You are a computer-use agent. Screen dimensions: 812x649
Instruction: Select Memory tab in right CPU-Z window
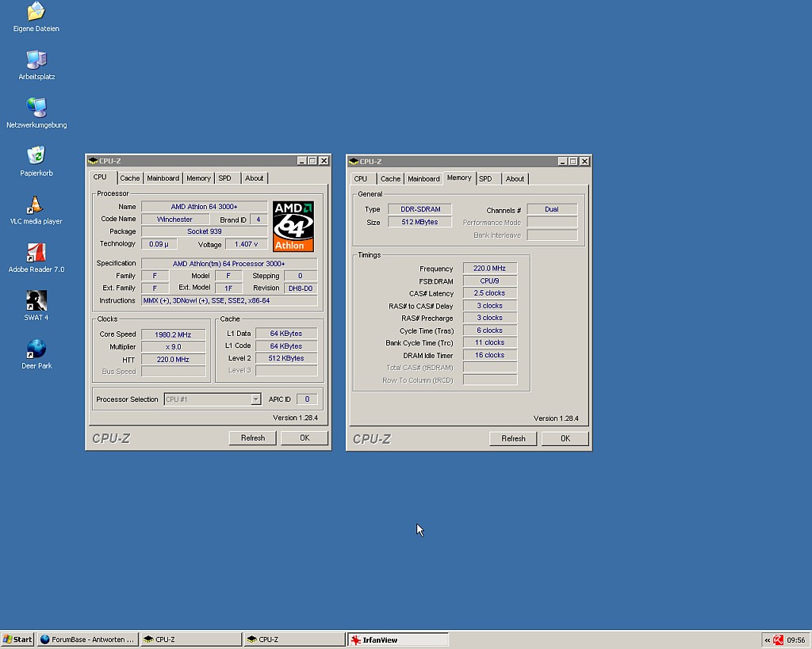click(459, 178)
